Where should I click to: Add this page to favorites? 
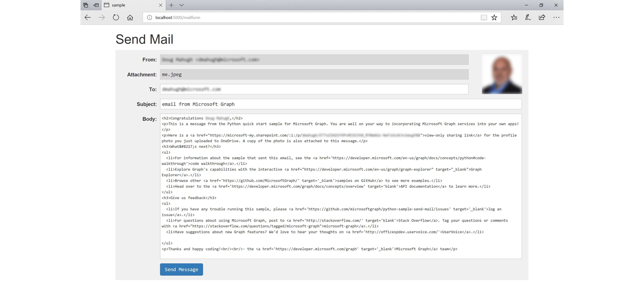(x=494, y=17)
